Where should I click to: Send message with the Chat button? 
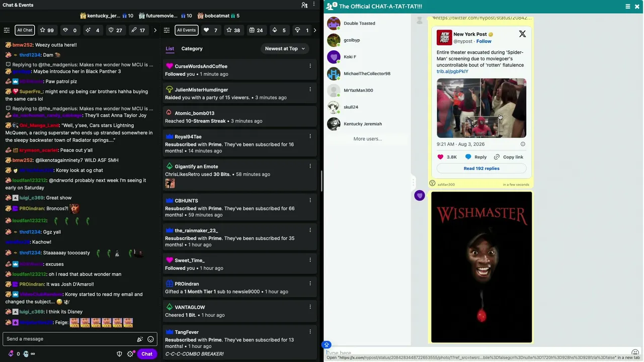point(147,354)
